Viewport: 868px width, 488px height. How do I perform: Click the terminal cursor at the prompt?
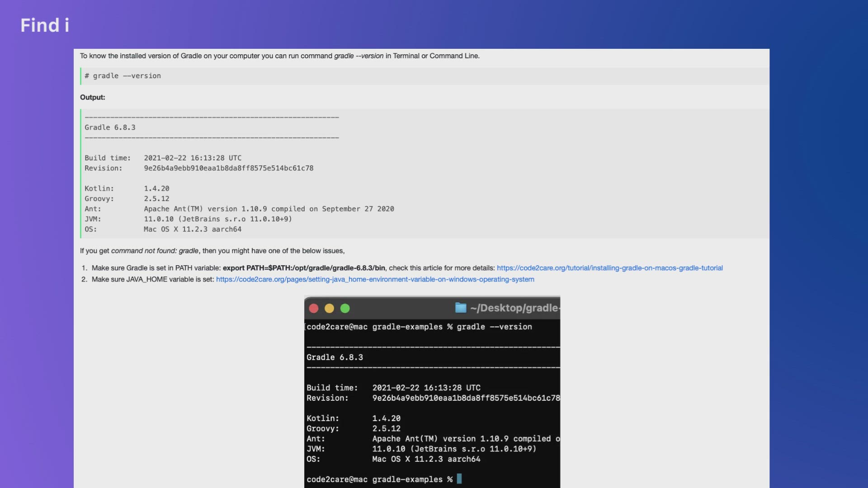coord(459,479)
